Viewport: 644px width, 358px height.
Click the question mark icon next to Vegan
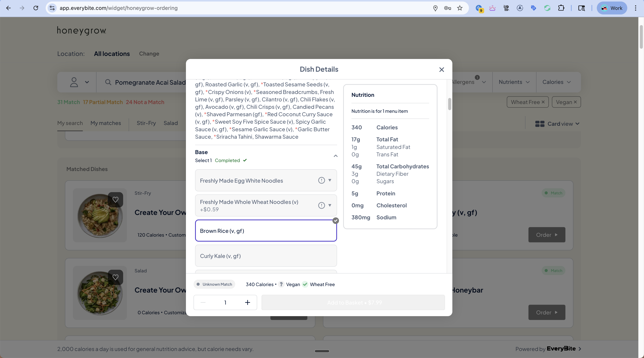(x=281, y=284)
